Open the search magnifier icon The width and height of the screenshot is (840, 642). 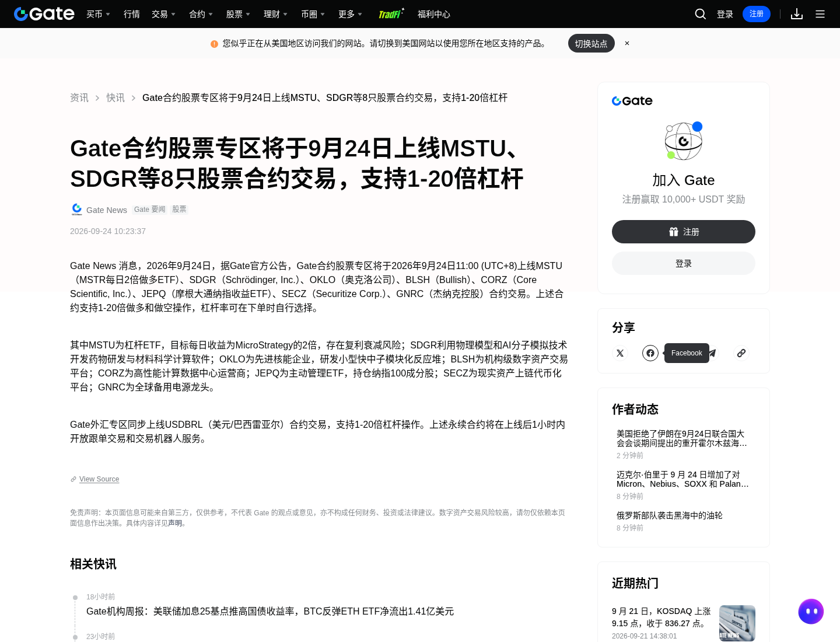coord(701,14)
